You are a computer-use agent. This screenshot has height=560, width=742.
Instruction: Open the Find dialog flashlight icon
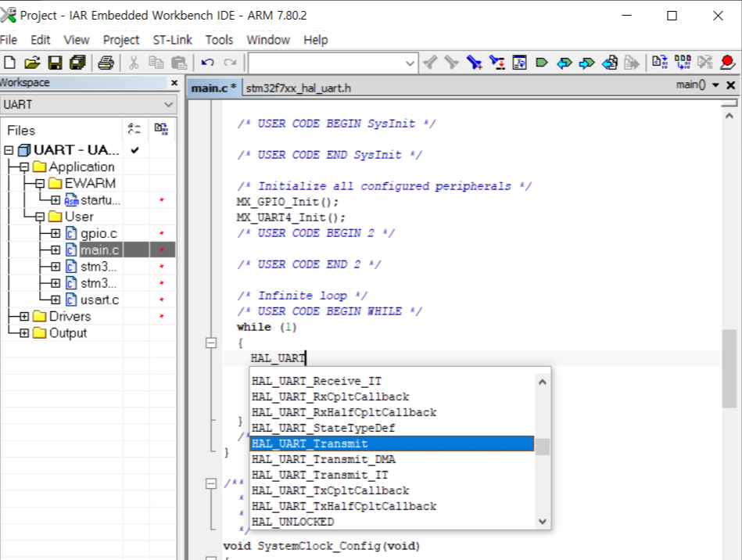point(474,63)
